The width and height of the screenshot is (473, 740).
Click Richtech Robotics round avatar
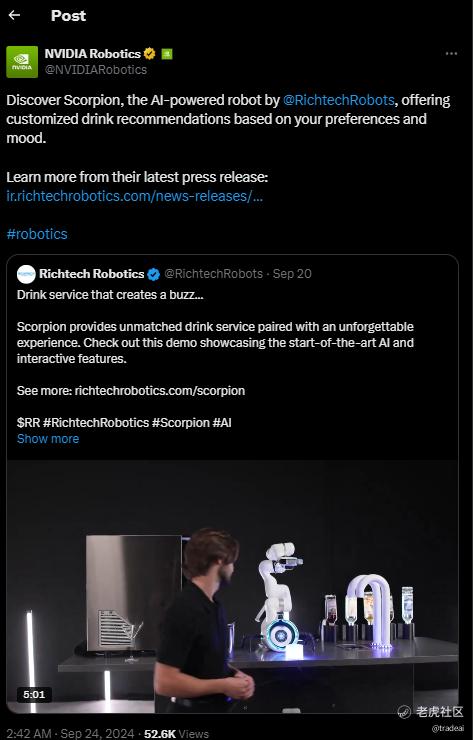click(x=26, y=274)
